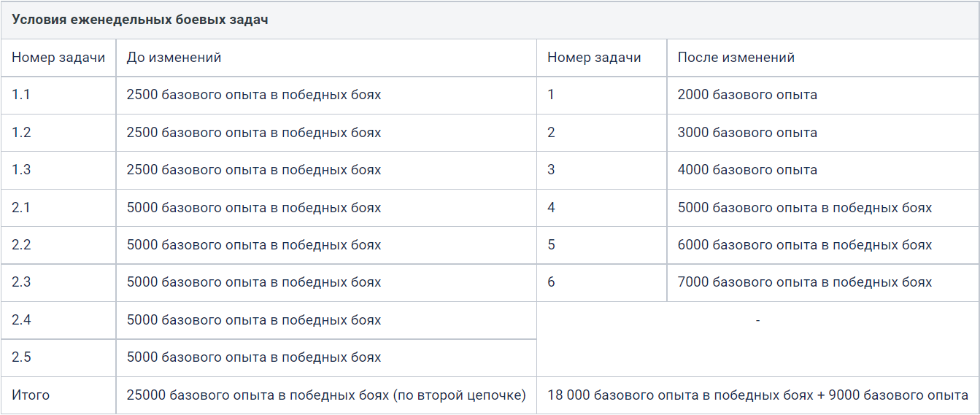Click the "18 000 базового опыта" total cell
The width and height of the screenshot is (980, 415).
[x=758, y=395]
